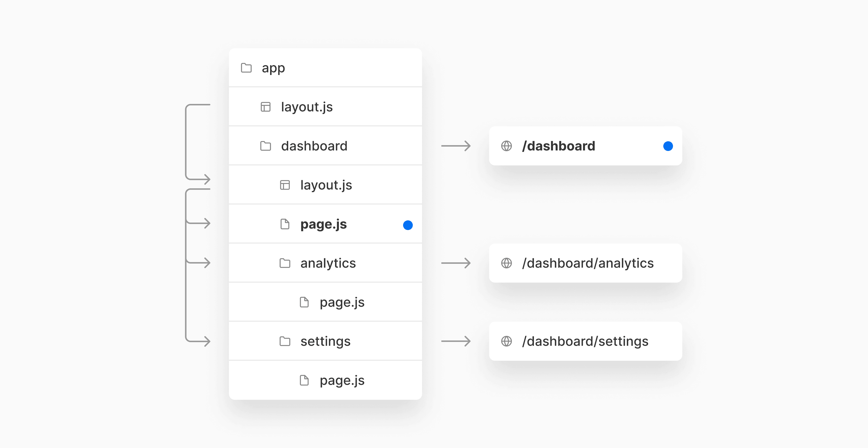This screenshot has width=868, height=448.
Task: Select the 'layout.js' label inside dashboard folder
Action: coord(326,185)
